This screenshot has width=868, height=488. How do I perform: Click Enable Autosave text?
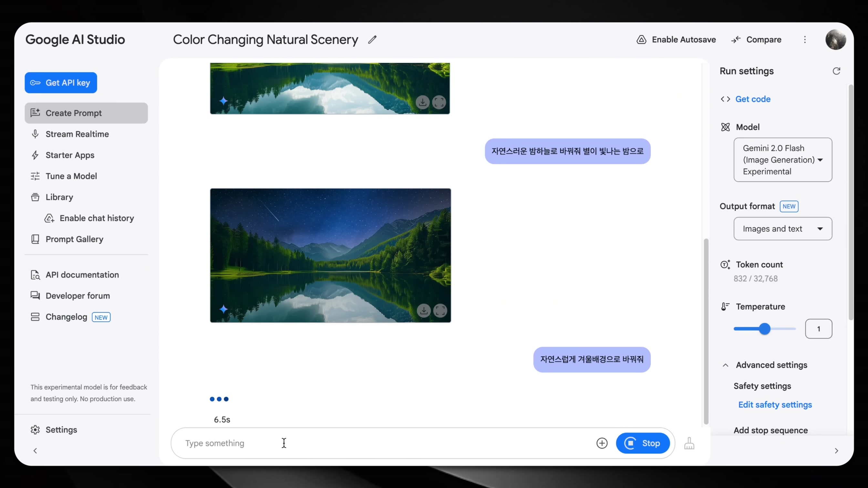point(684,40)
